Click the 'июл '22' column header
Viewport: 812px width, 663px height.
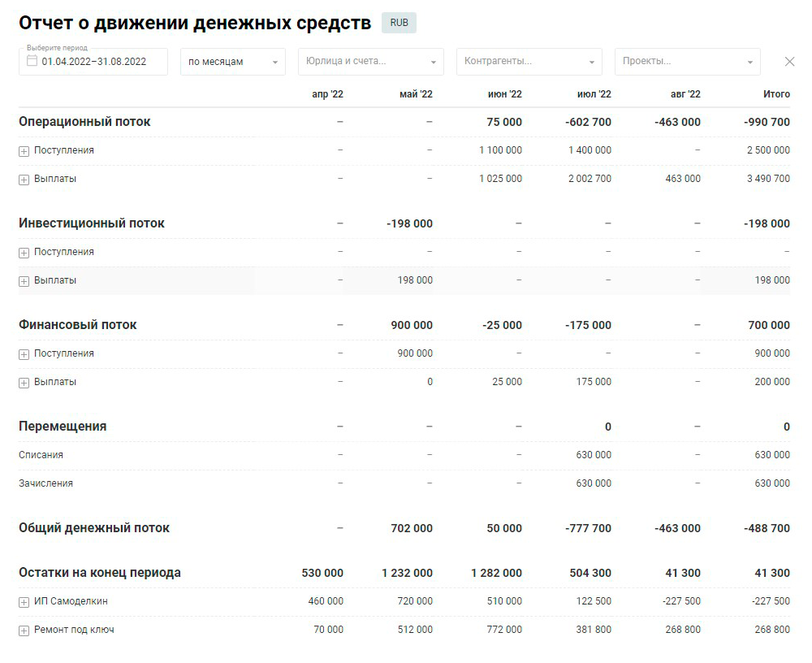point(594,94)
